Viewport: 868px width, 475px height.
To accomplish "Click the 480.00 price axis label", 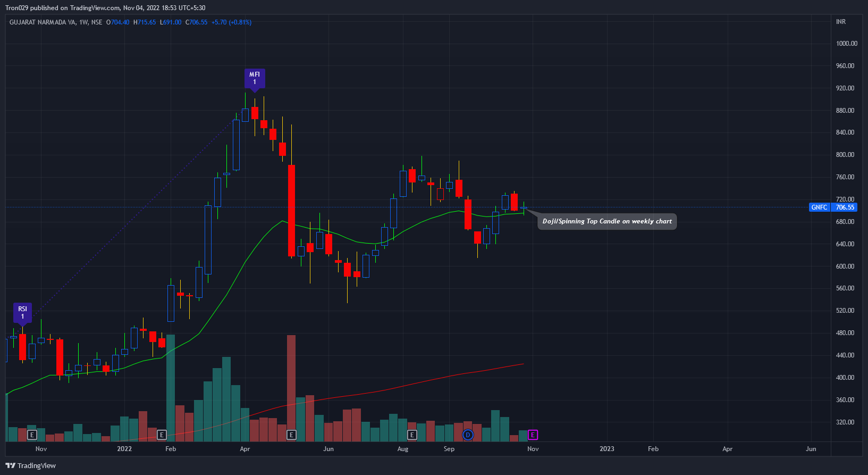I will point(845,333).
